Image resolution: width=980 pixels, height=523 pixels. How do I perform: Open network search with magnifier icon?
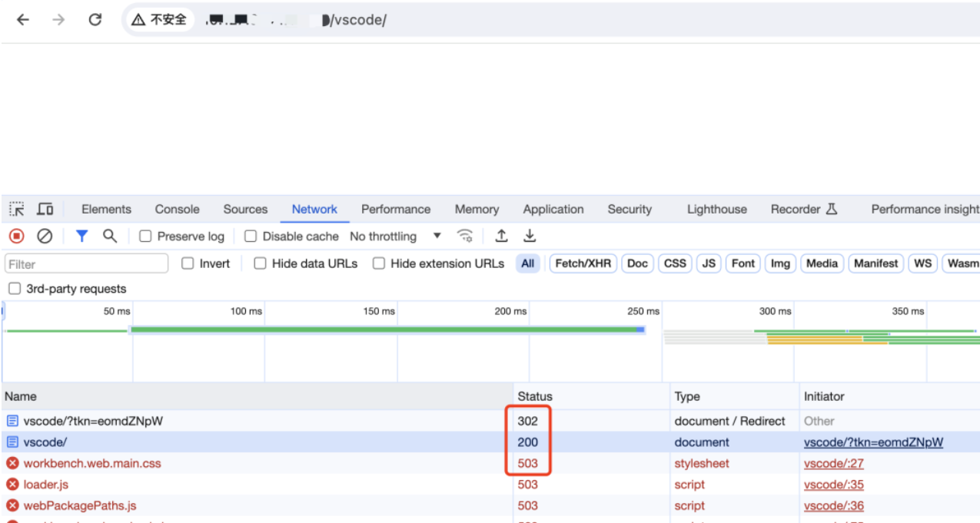click(110, 236)
